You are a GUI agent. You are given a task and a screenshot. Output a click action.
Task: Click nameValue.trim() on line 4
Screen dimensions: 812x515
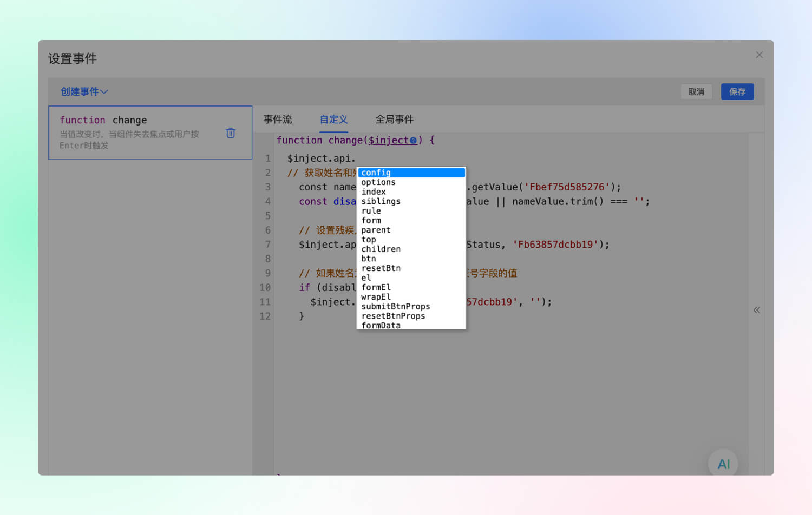558,201
